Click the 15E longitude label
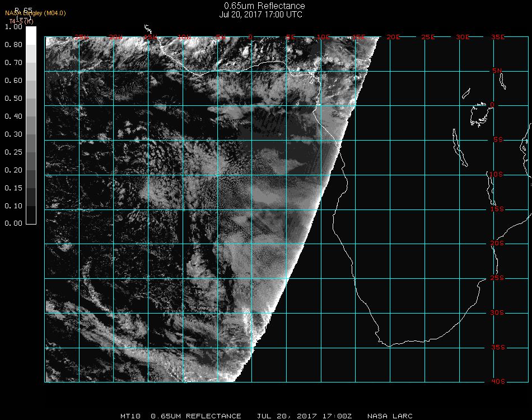 (x=359, y=37)
